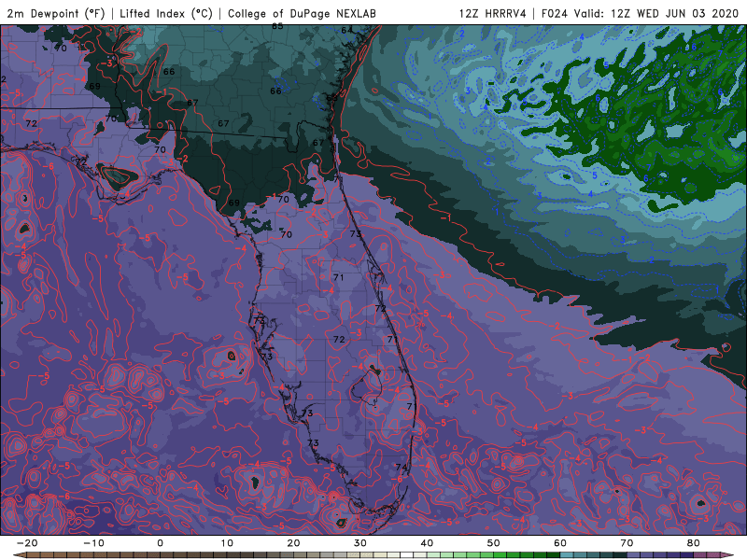Click the "30" color bar label
The image size is (747, 560).
(x=360, y=543)
